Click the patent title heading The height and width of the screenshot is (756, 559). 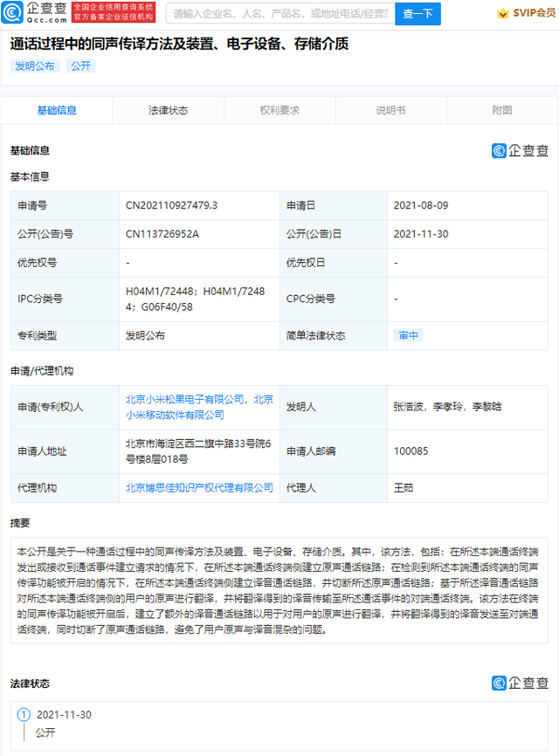(179, 44)
